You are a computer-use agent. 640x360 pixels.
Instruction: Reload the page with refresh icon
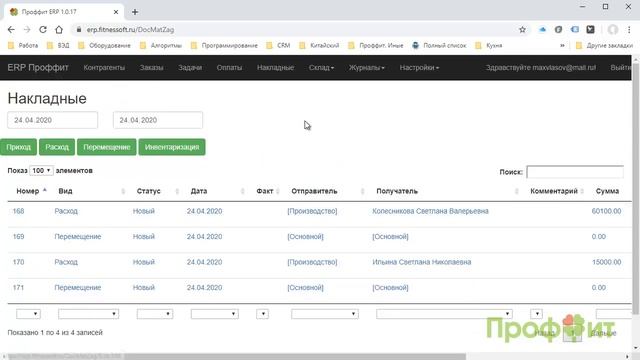coord(43,29)
